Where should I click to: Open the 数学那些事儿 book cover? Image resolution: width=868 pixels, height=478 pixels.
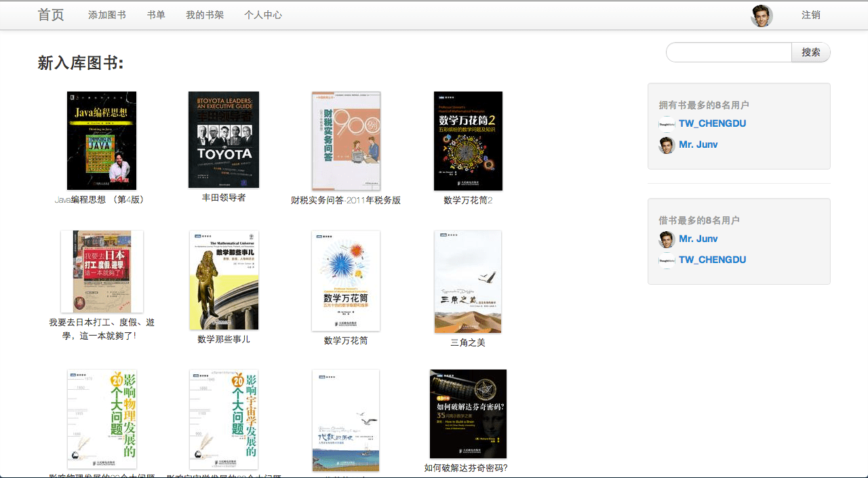coord(224,280)
